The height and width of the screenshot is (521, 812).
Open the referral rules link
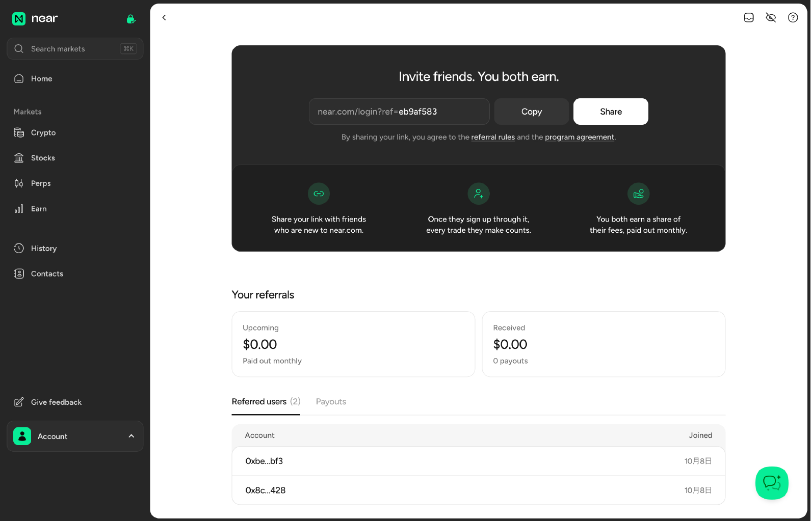(x=493, y=137)
